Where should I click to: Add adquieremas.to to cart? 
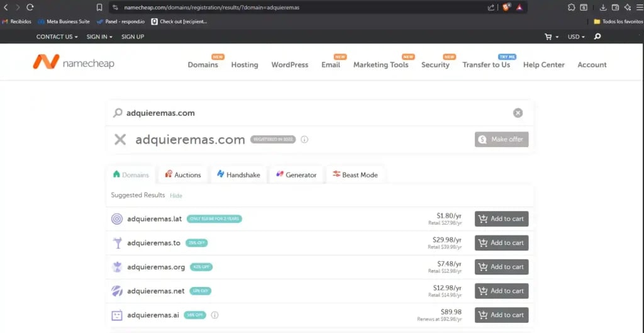point(501,242)
